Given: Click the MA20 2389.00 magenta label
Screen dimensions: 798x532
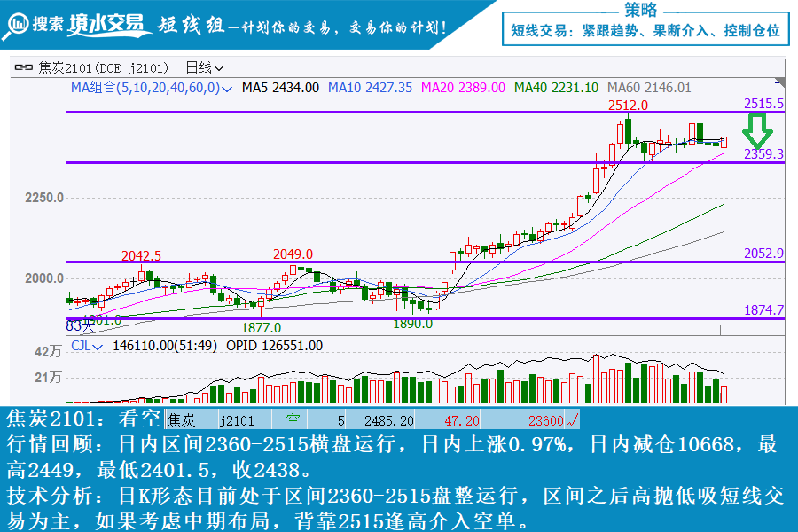Looking at the screenshot, I should point(462,88).
